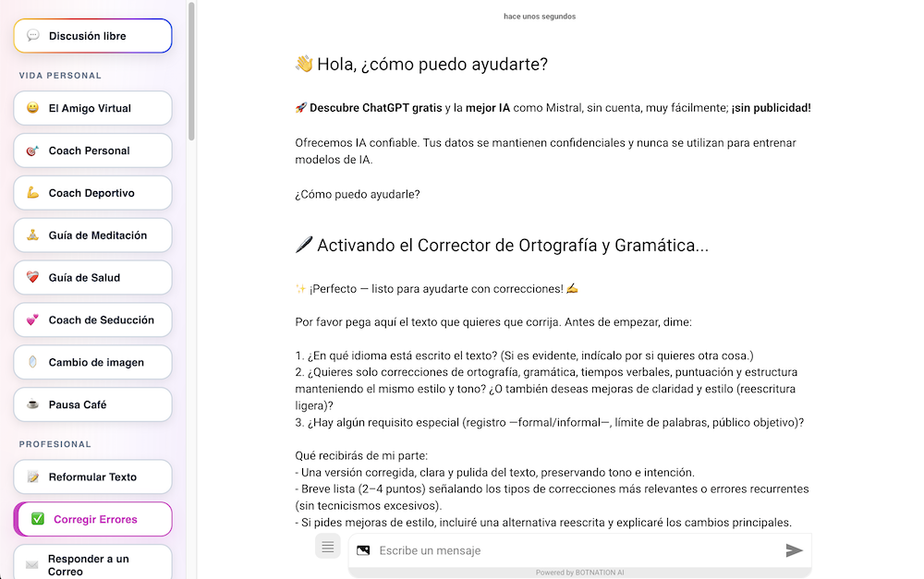The image size is (924, 579).
Task: Click the flexed arm icon on Coach Deportivo
Action: point(33,193)
